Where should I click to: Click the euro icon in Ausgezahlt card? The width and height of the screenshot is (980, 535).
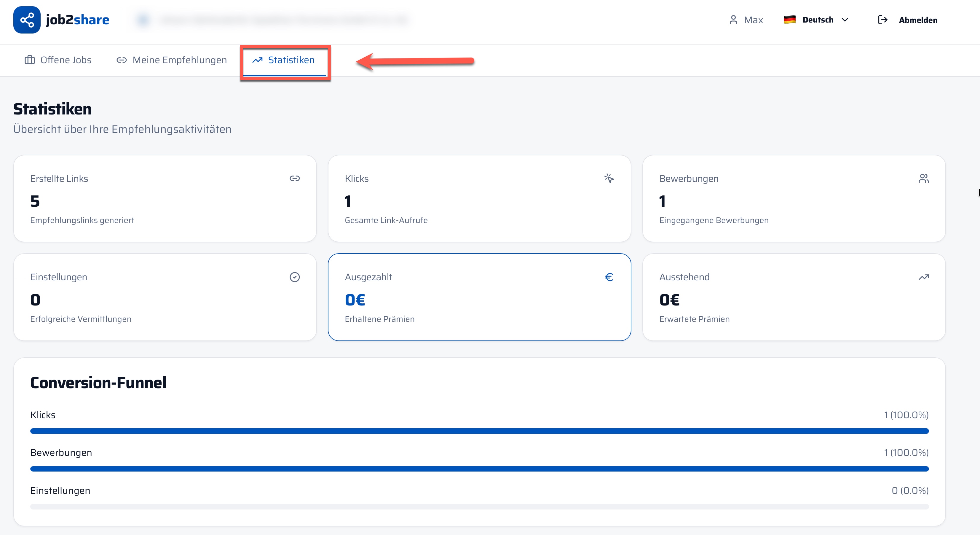[609, 277]
